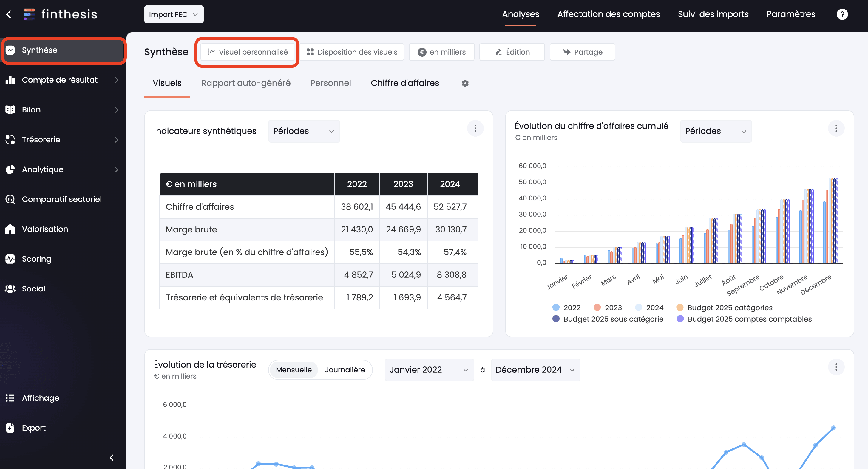The image size is (868, 469).
Task: Click the Compte de résultat bar chart icon
Action: pyautogui.click(x=10, y=80)
